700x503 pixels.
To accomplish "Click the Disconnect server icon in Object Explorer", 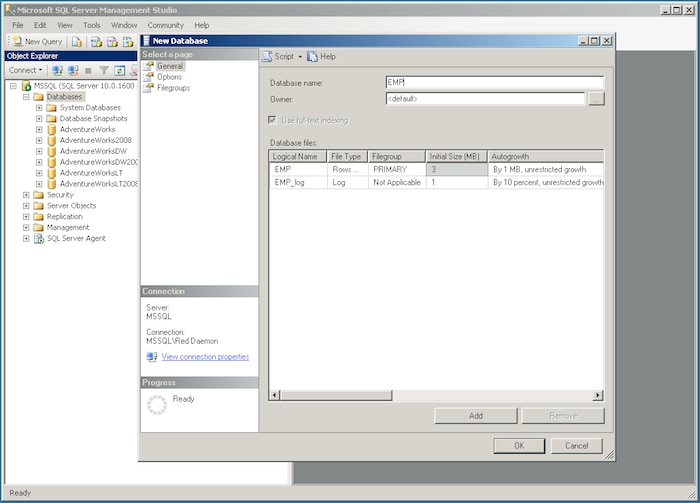I will 73,70.
